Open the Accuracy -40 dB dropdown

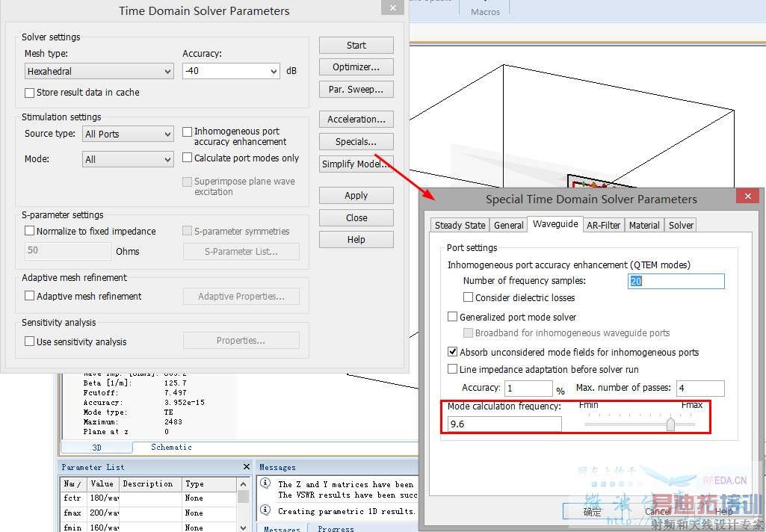[x=231, y=71]
